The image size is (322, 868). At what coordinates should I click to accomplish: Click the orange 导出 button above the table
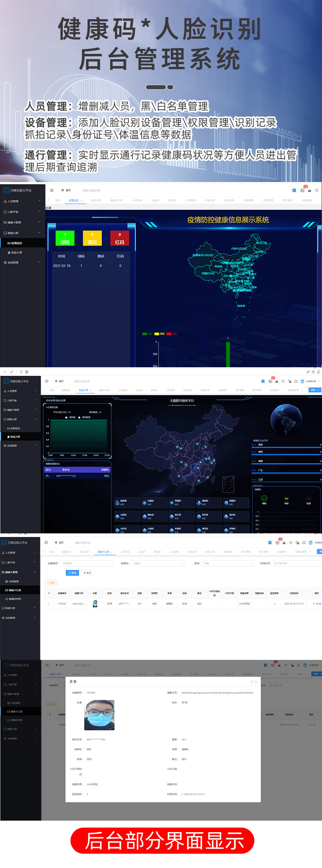[51, 583]
